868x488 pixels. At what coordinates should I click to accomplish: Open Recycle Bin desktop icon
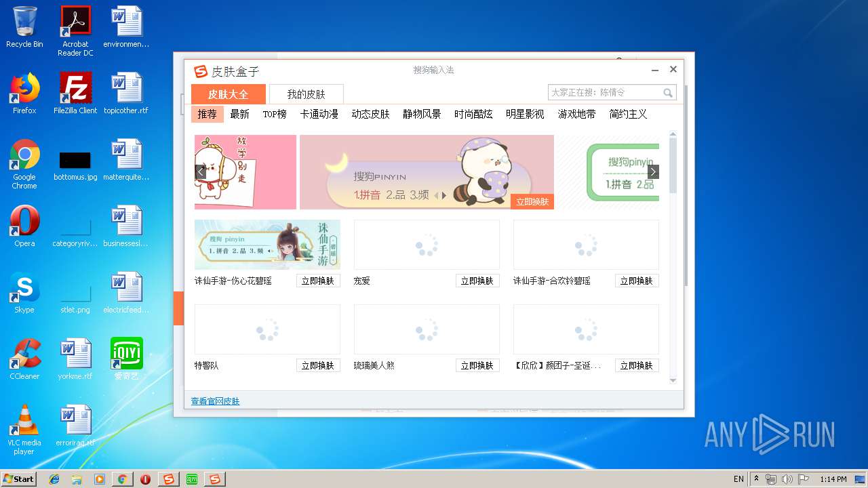[x=24, y=27]
